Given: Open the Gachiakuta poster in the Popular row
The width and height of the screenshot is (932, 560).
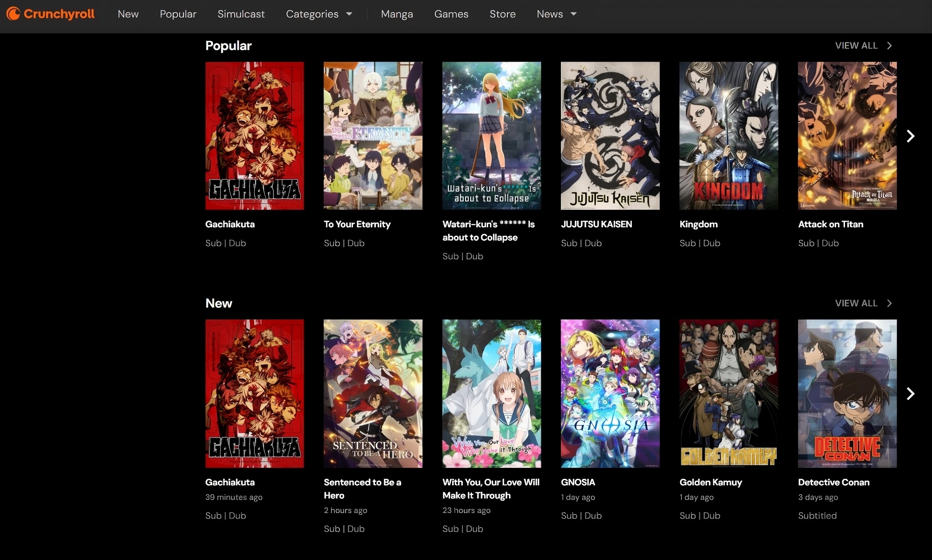Looking at the screenshot, I should (255, 136).
